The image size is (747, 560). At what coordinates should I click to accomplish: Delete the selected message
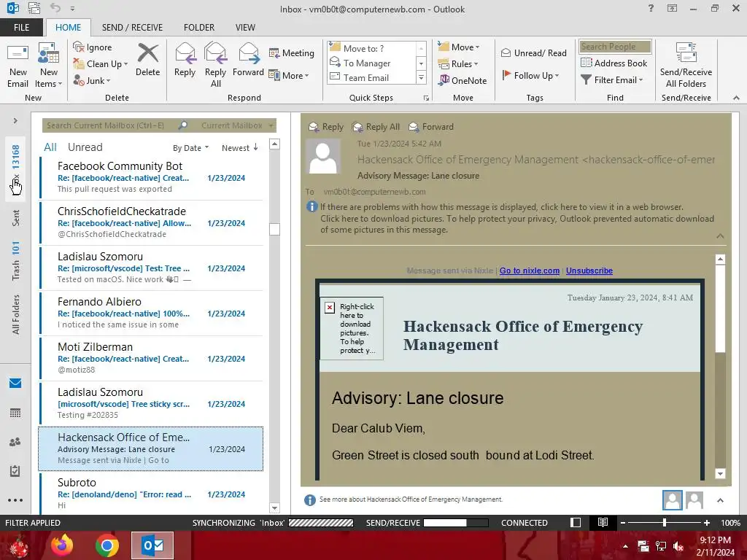point(147,61)
